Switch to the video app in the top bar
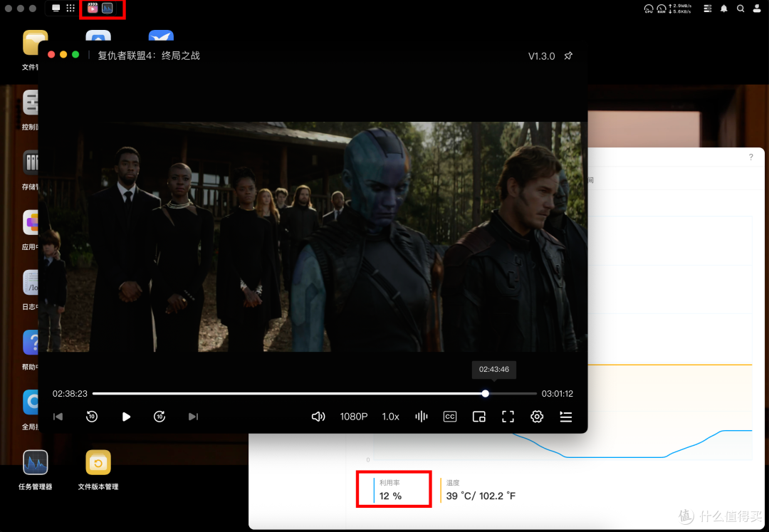The width and height of the screenshot is (769, 532). [x=92, y=9]
